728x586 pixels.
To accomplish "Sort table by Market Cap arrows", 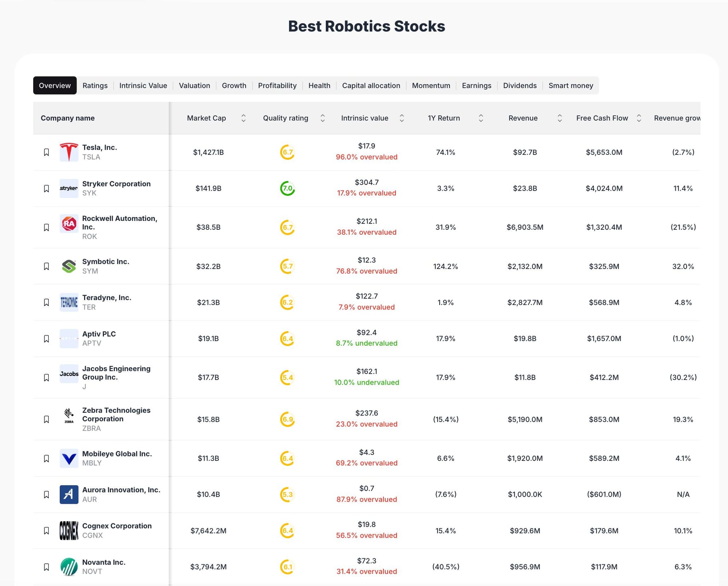I will (x=244, y=118).
